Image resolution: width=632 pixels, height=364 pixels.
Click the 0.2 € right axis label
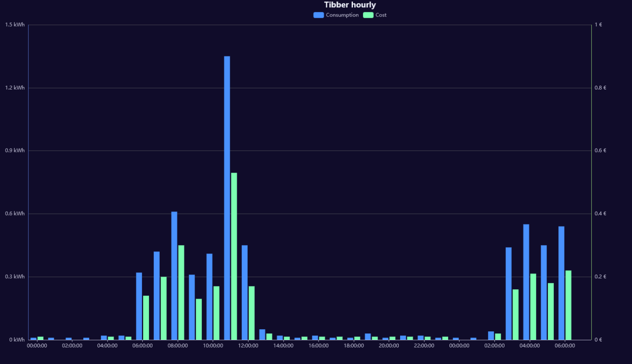[600, 277]
